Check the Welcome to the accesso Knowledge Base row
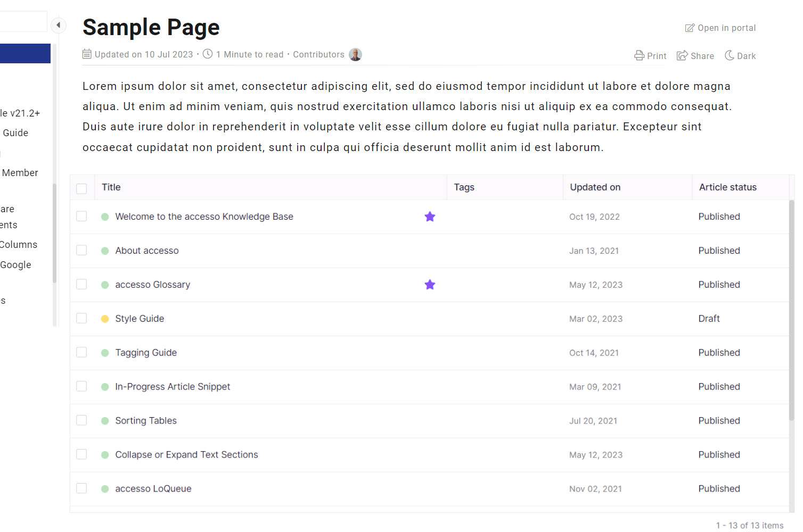 point(81,217)
